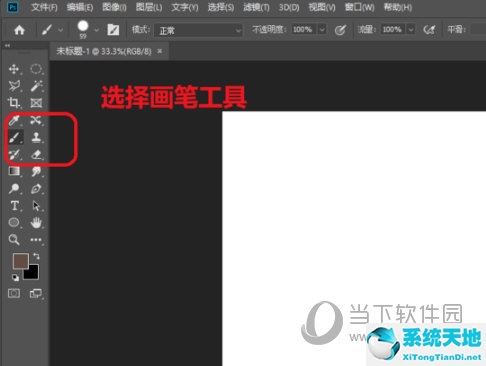Select the Content-Aware Move tool
This screenshot has height=366, width=486.
click(x=36, y=120)
